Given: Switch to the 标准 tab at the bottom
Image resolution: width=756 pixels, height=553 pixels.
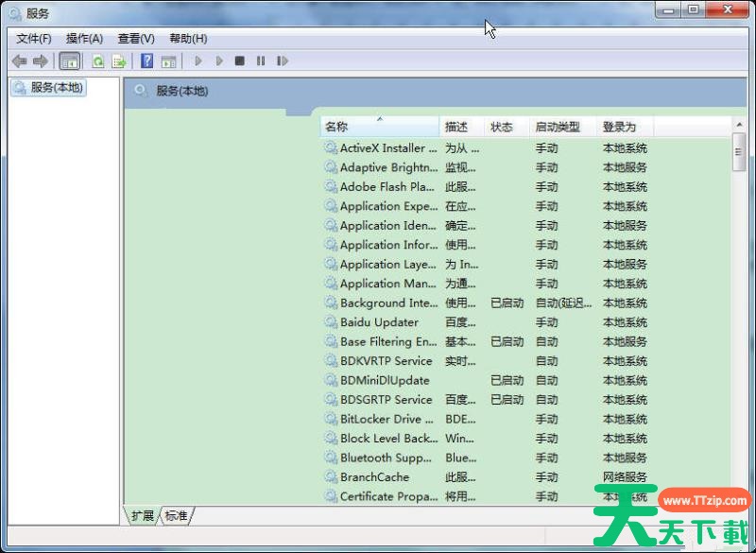Looking at the screenshot, I should [x=176, y=515].
